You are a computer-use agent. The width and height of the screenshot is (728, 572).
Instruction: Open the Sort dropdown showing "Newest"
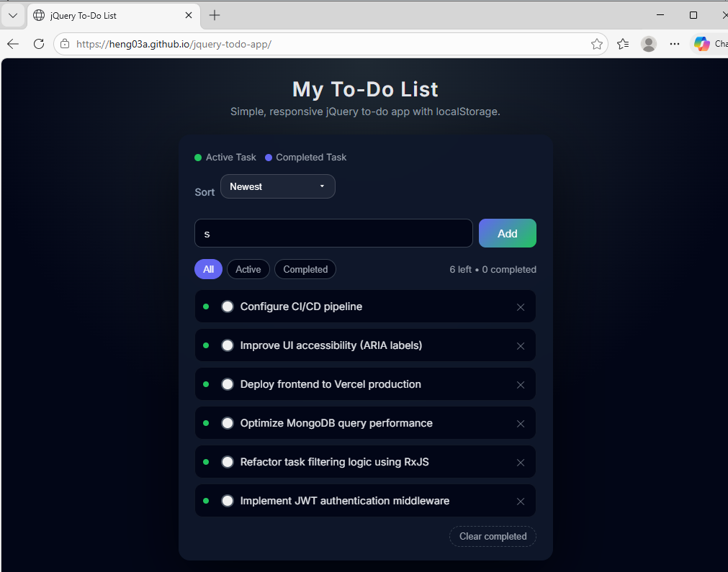pos(277,186)
